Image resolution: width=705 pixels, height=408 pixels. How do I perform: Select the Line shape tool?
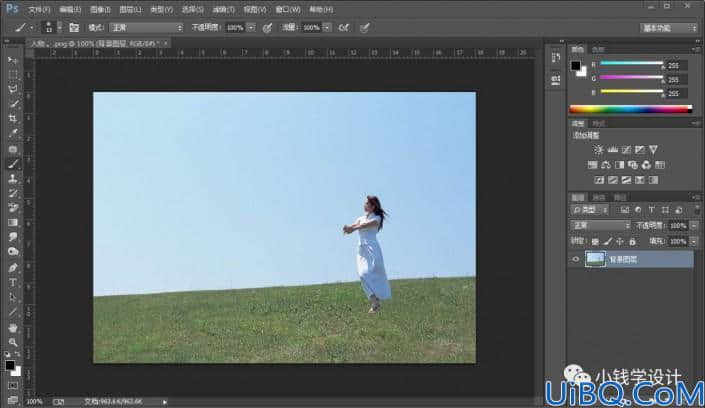point(13,312)
